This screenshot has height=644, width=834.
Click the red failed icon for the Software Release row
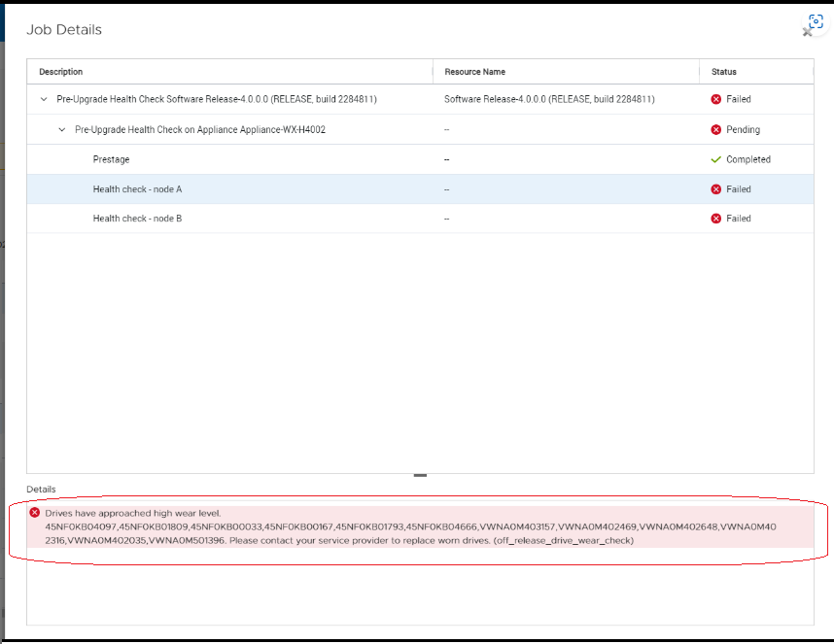click(x=716, y=99)
